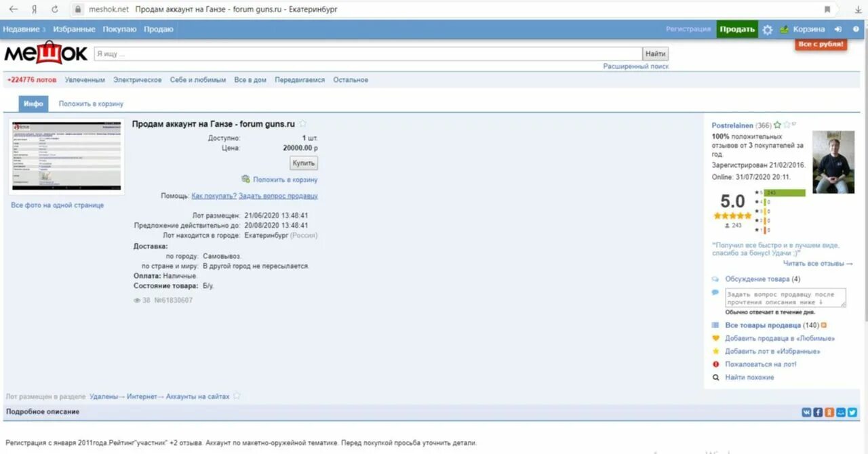Open seller Postrelainen profile link
The width and height of the screenshot is (868, 454).
point(732,125)
